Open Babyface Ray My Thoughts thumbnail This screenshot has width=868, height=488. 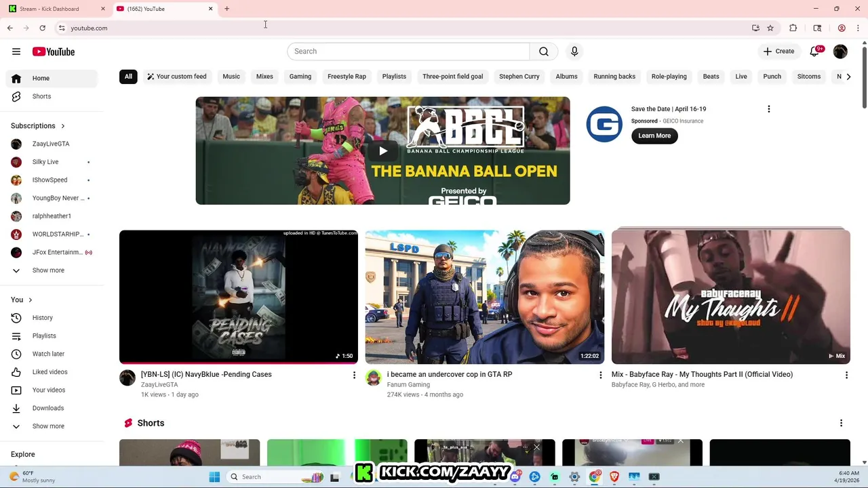pos(731,297)
